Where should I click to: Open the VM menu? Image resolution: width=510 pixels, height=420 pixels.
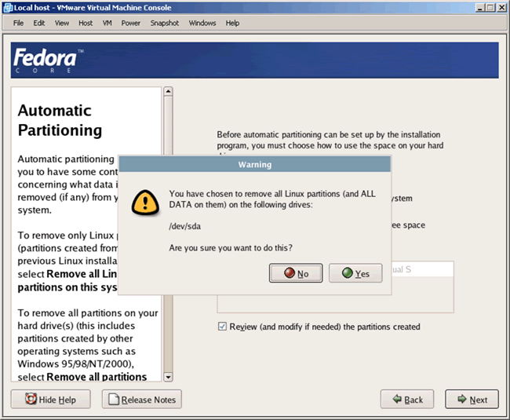pyautogui.click(x=107, y=23)
